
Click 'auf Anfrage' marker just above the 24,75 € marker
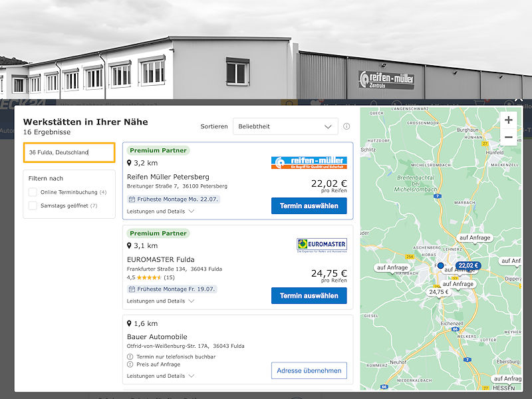458,284
